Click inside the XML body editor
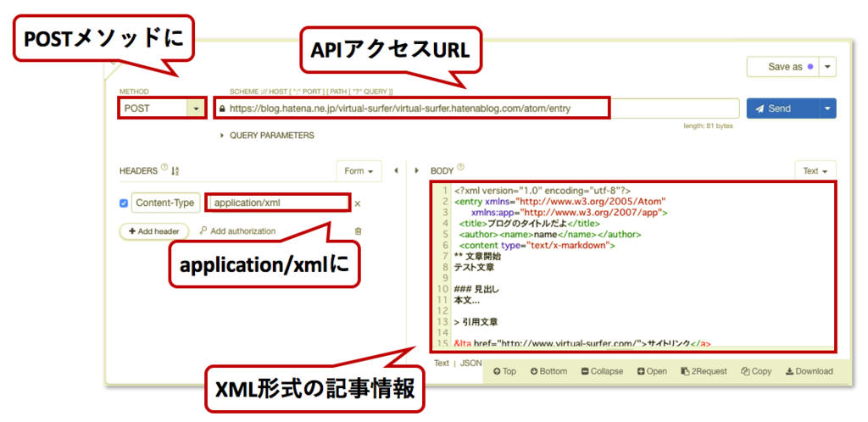The width and height of the screenshot is (868, 422). (633, 266)
